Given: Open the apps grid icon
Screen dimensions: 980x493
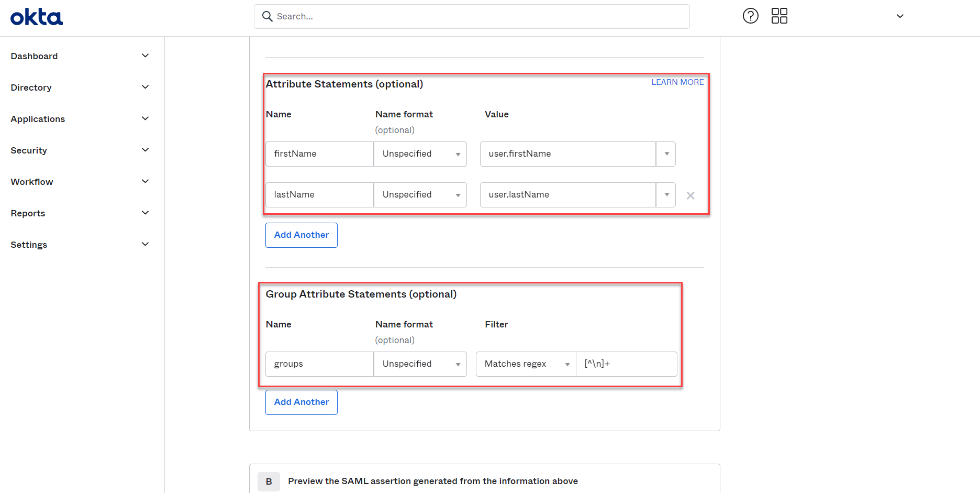Looking at the screenshot, I should [x=779, y=16].
